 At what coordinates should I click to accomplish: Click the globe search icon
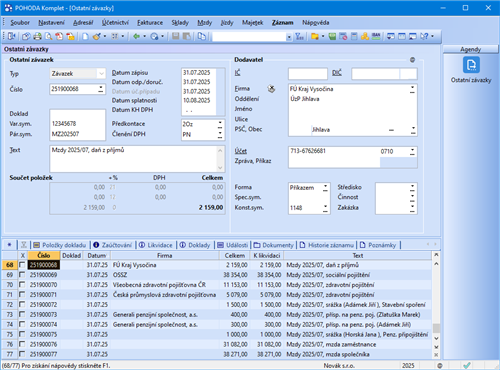point(154,36)
